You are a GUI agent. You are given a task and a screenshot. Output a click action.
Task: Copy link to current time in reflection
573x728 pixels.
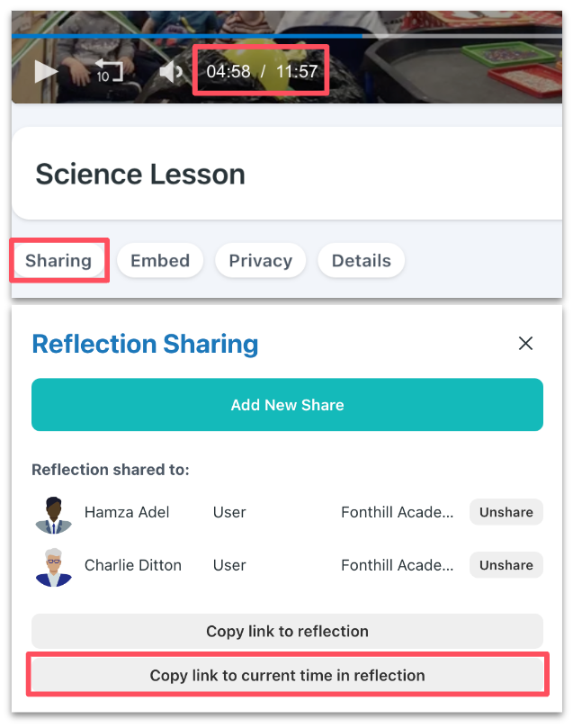click(287, 675)
